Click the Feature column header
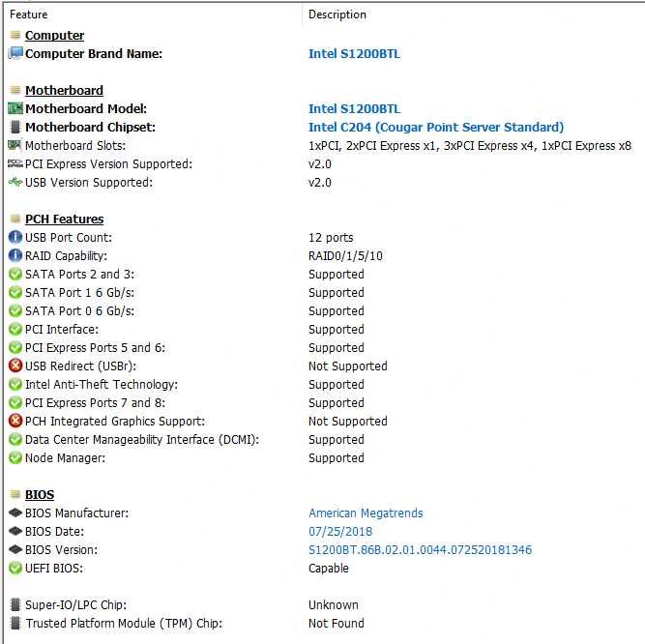 (28, 15)
